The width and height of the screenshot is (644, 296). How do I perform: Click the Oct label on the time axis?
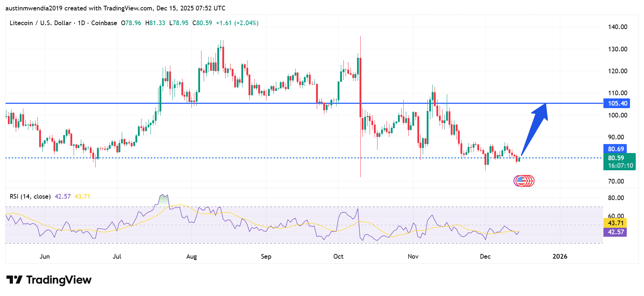pyautogui.click(x=338, y=256)
